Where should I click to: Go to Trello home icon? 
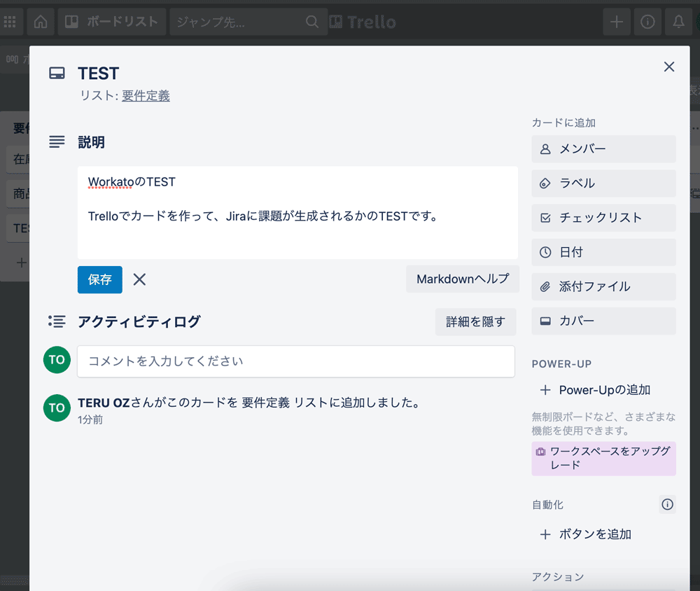pyautogui.click(x=41, y=22)
